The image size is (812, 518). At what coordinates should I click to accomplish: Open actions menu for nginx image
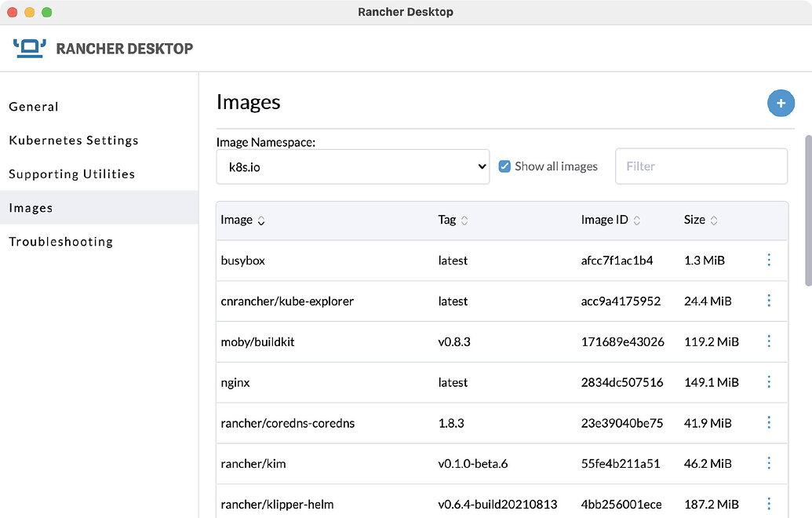pyautogui.click(x=768, y=382)
